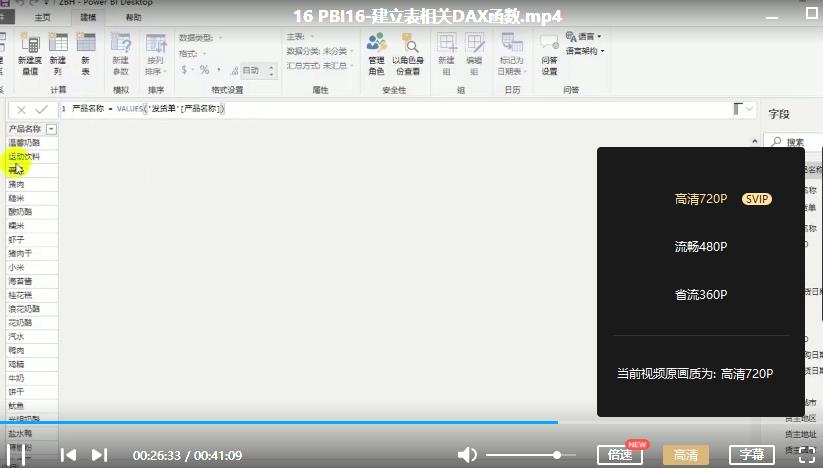Switch to the 主页 ribbon tab
The image size is (823, 468).
pos(43,17)
